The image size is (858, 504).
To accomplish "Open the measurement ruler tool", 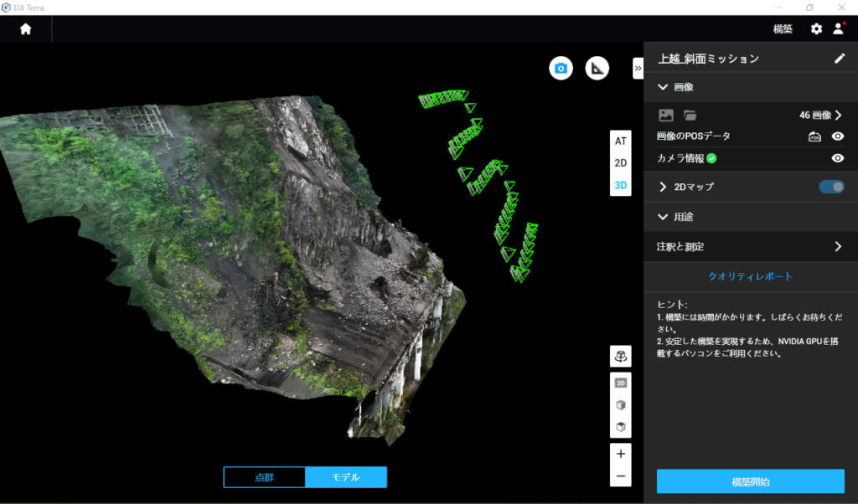I will coord(597,68).
